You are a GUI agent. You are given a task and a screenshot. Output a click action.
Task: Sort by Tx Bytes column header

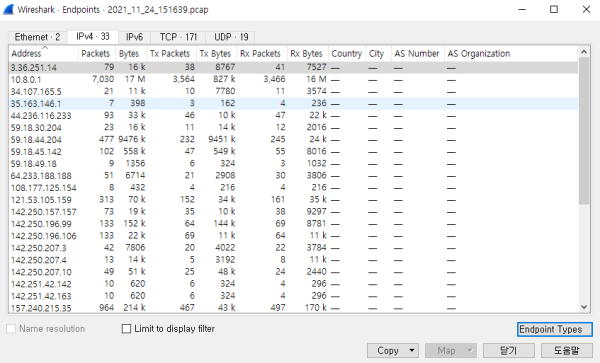coord(217,54)
